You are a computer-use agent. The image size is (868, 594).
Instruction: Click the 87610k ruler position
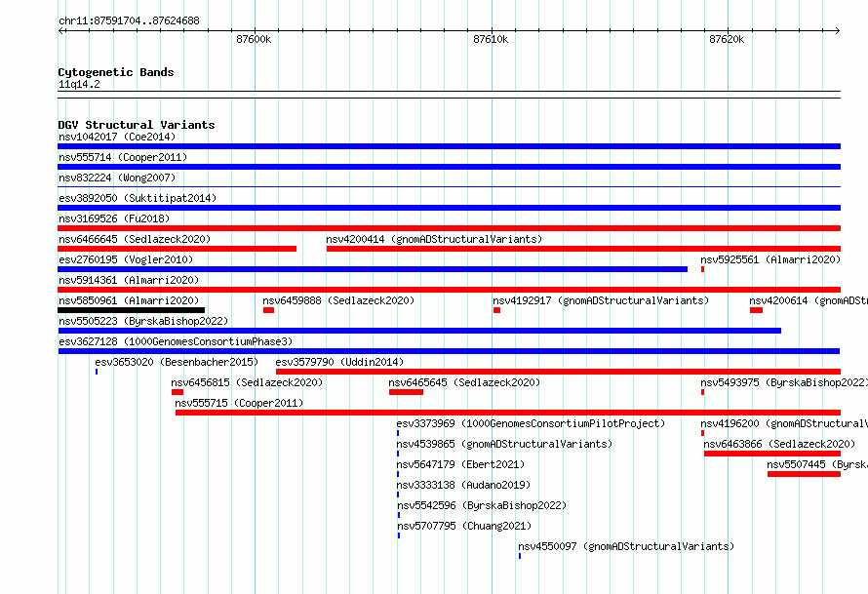coord(491,39)
